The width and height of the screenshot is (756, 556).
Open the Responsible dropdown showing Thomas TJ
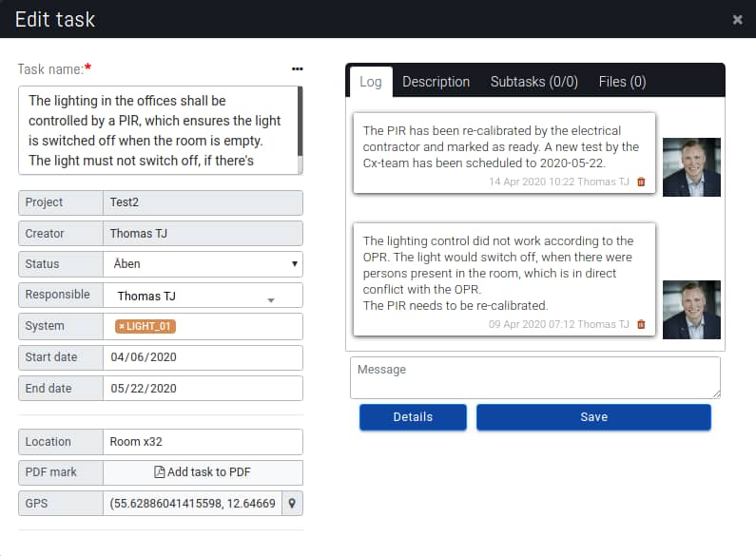click(x=203, y=296)
